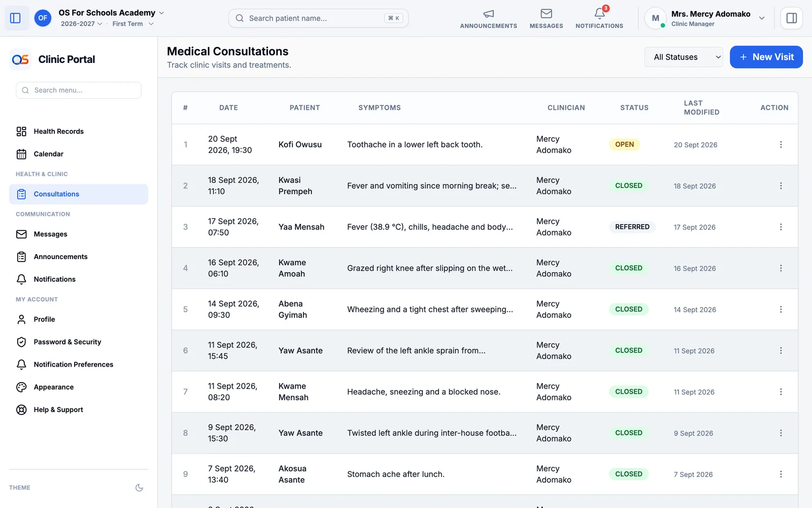The image size is (812, 508).
Task: Click the OPEN status badge
Action: point(624,144)
